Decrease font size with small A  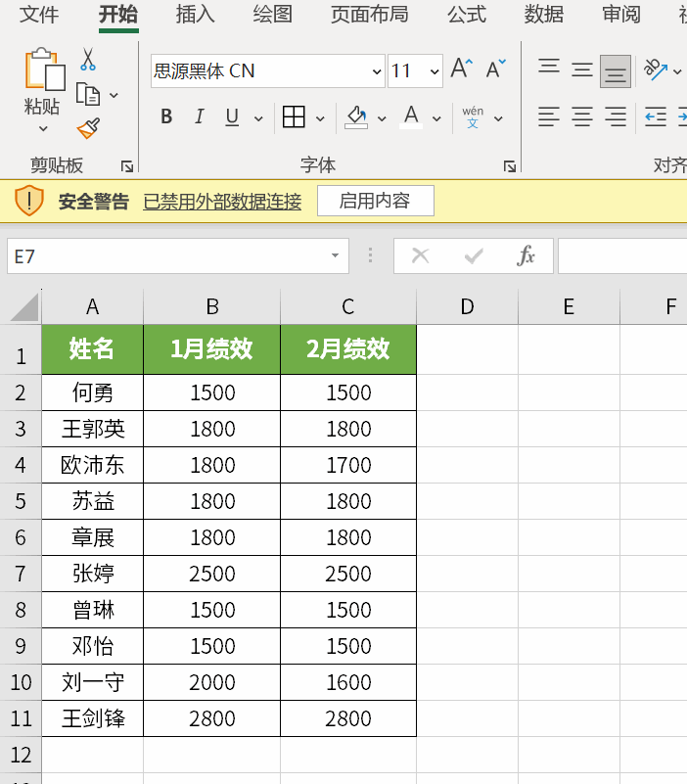495,69
